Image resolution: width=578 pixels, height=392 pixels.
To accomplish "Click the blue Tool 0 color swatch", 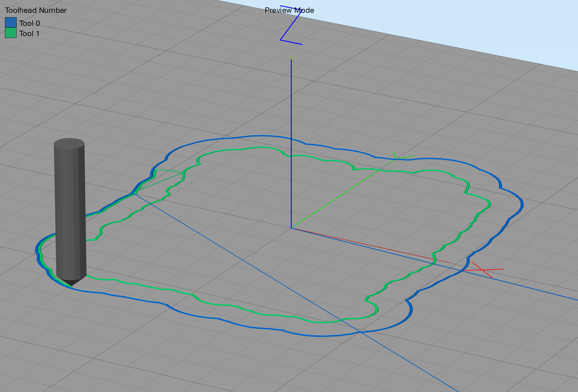I will (11, 23).
